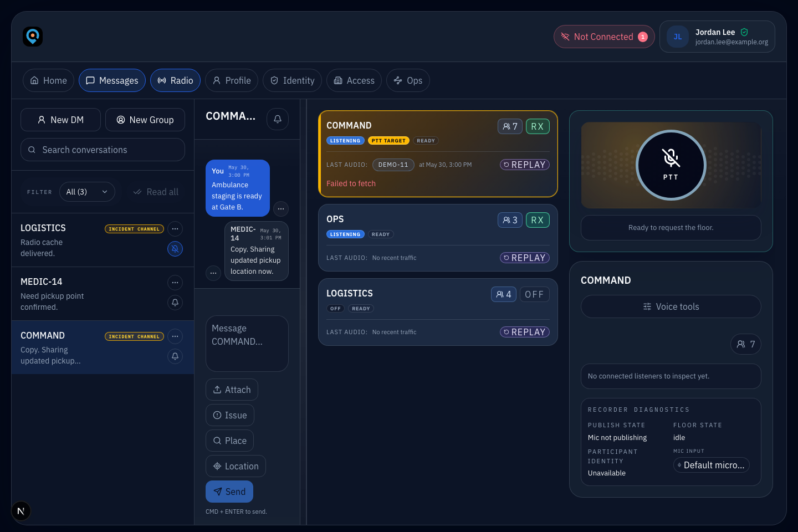This screenshot has width=798, height=532.
Task: Open COMMAND conversation more options
Action: click(175, 336)
